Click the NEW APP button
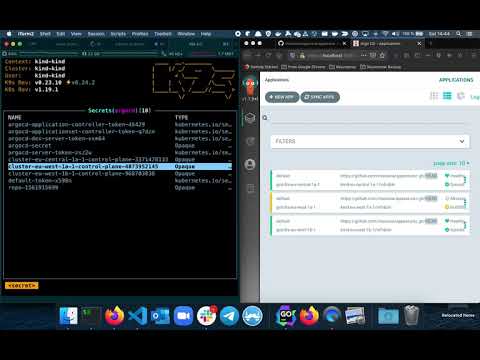 click(x=282, y=97)
